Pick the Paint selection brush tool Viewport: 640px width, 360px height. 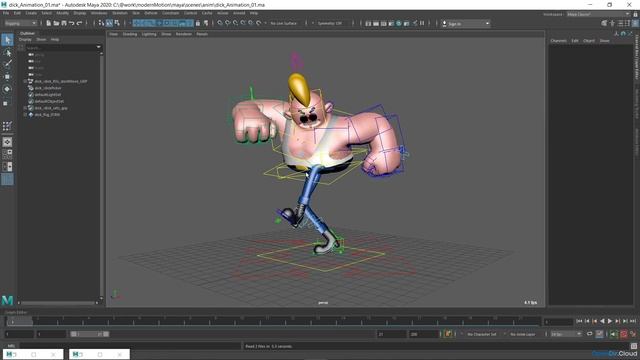tap(7, 64)
